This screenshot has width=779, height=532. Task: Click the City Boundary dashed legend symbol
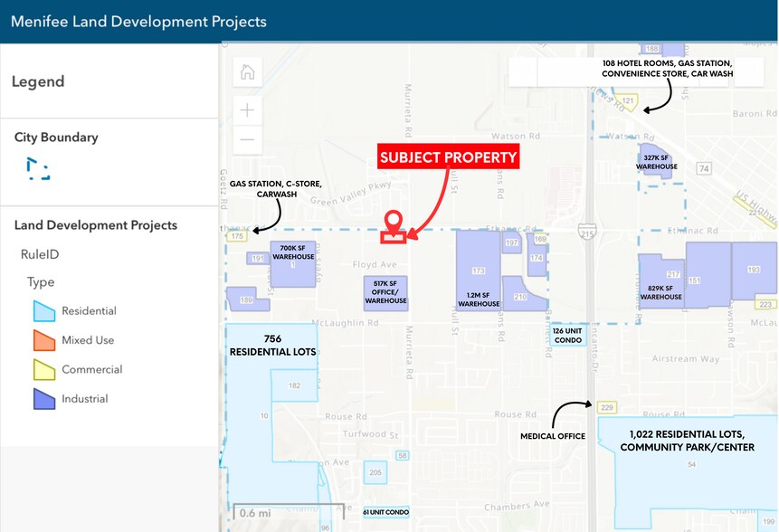click(x=38, y=168)
